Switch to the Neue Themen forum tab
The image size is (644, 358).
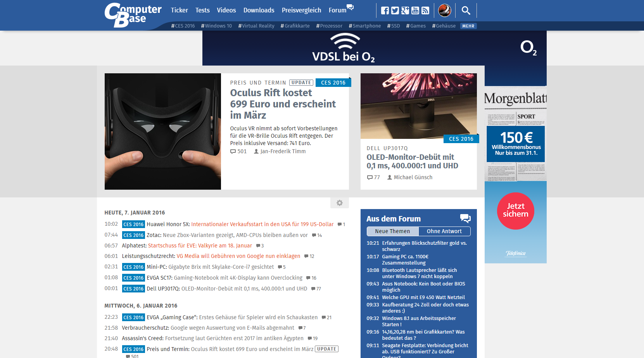tap(392, 231)
